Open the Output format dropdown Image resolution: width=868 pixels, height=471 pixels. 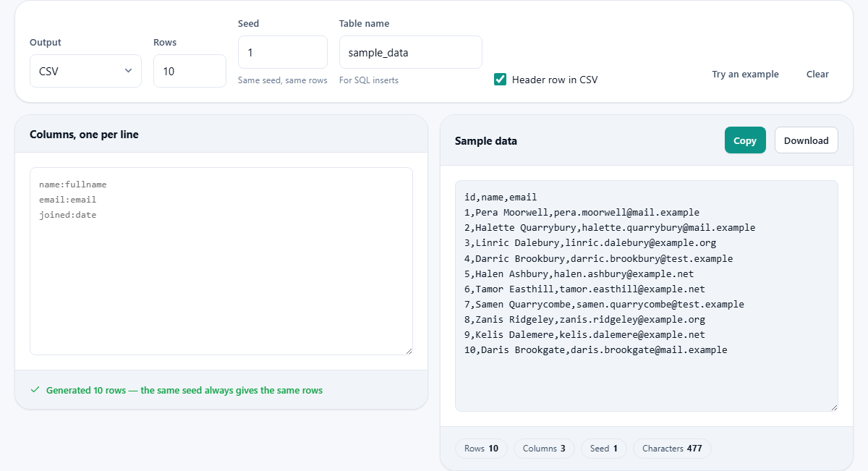(85, 71)
